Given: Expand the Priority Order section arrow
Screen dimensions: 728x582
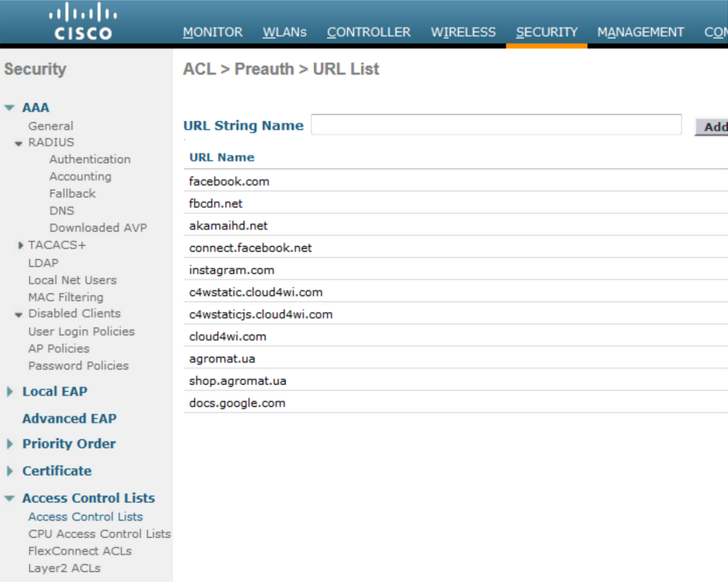Looking at the screenshot, I should click(x=9, y=444).
